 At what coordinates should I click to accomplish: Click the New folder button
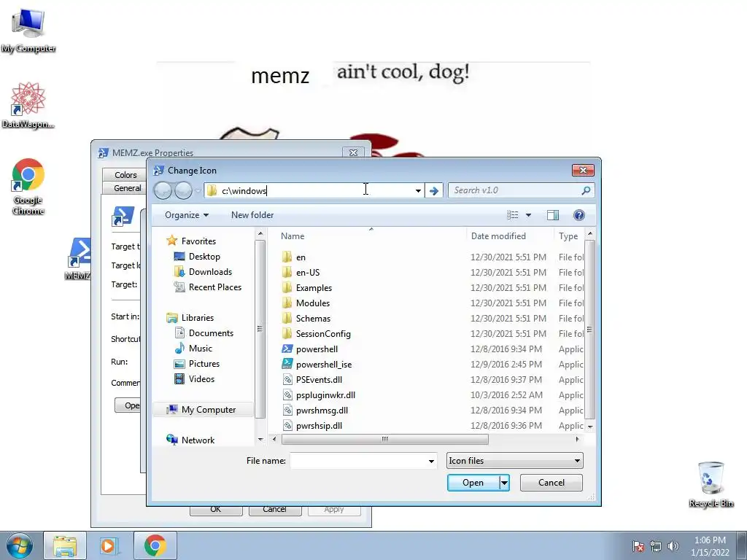point(252,215)
